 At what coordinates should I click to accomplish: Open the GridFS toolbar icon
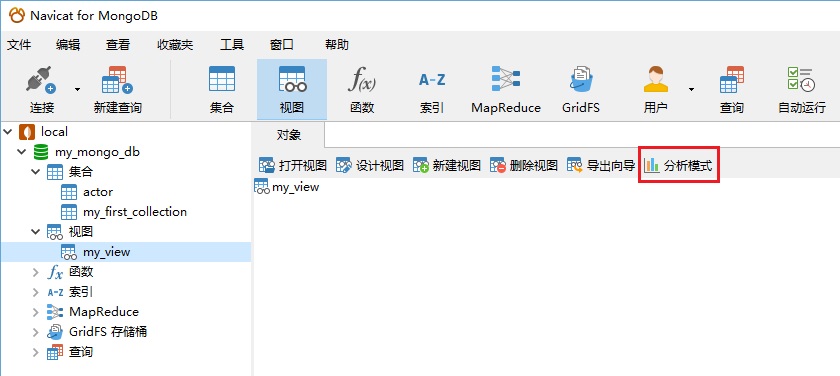[581, 89]
